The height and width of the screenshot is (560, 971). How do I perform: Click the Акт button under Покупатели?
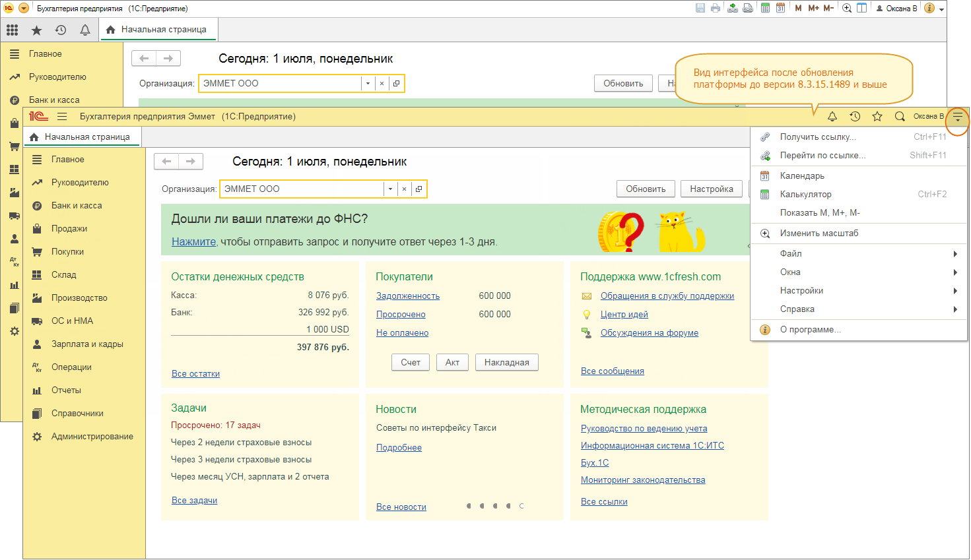click(x=452, y=363)
